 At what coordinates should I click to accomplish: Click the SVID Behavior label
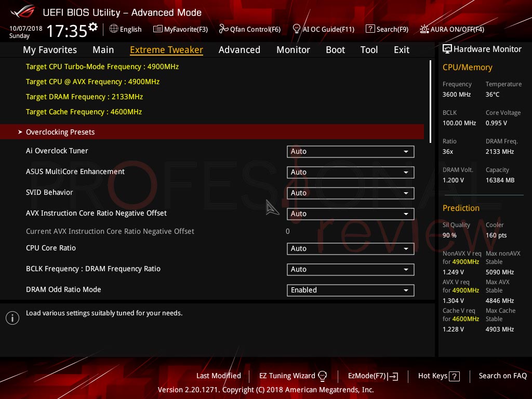49,192
